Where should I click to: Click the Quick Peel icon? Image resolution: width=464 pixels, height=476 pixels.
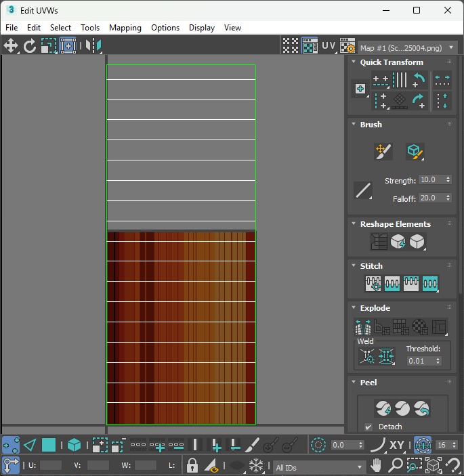[383, 408]
